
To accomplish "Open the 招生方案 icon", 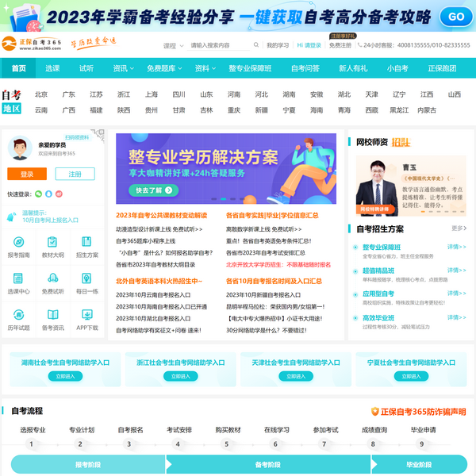I will point(86,242).
